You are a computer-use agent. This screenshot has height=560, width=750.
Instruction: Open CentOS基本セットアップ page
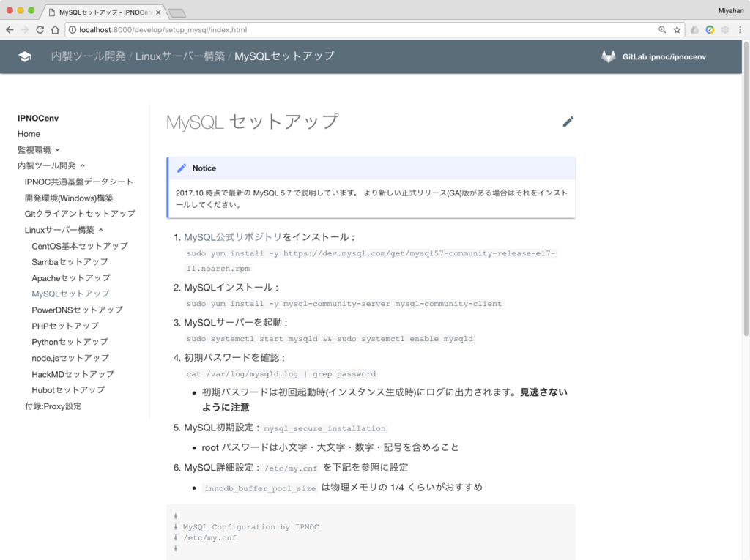click(x=80, y=246)
